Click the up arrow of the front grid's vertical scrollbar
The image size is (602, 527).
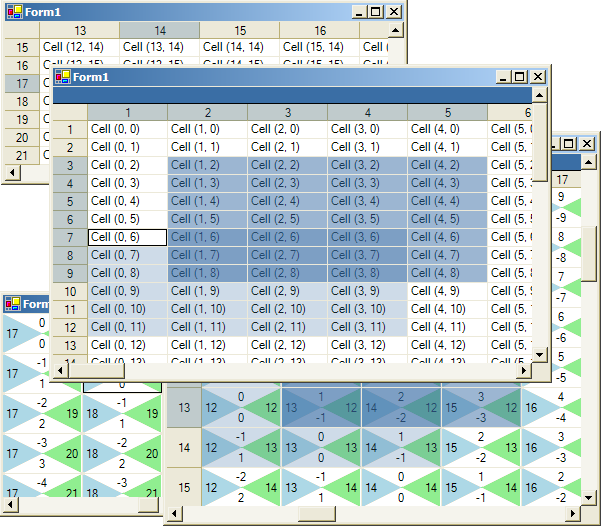[x=540, y=96]
